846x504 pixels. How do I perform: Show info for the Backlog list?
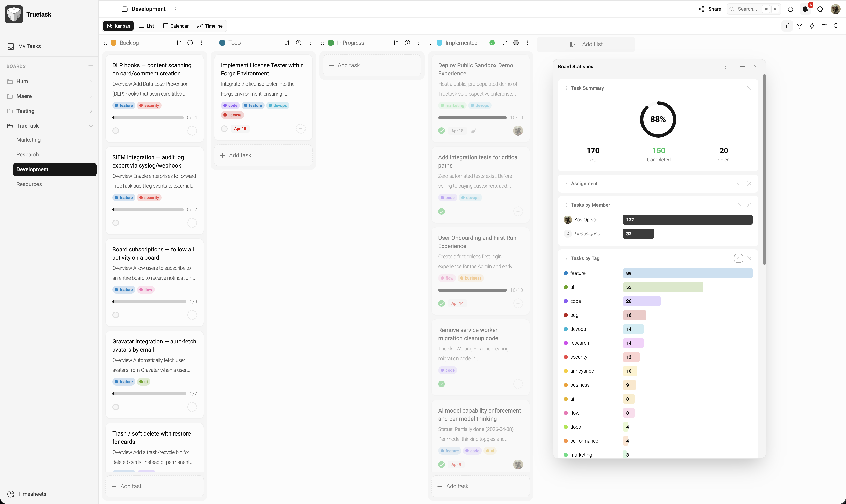pyautogui.click(x=190, y=43)
